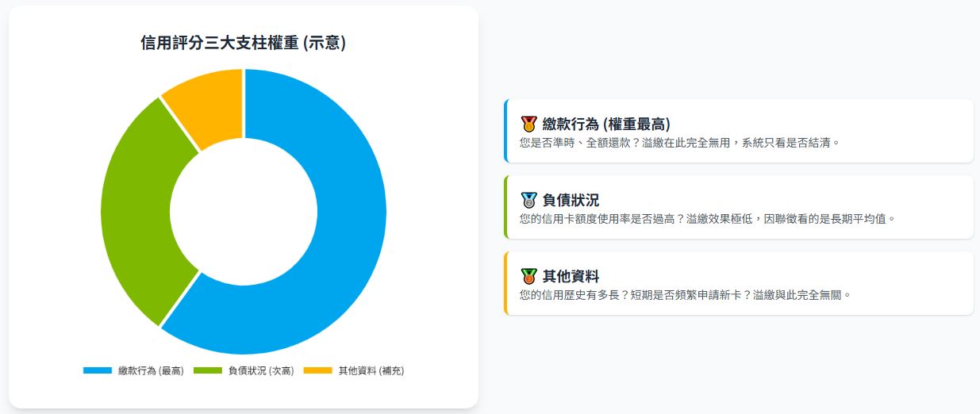Click the 其他資料 card heading
The height and width of the screenshot is (414, 980).
coord(571,276)
